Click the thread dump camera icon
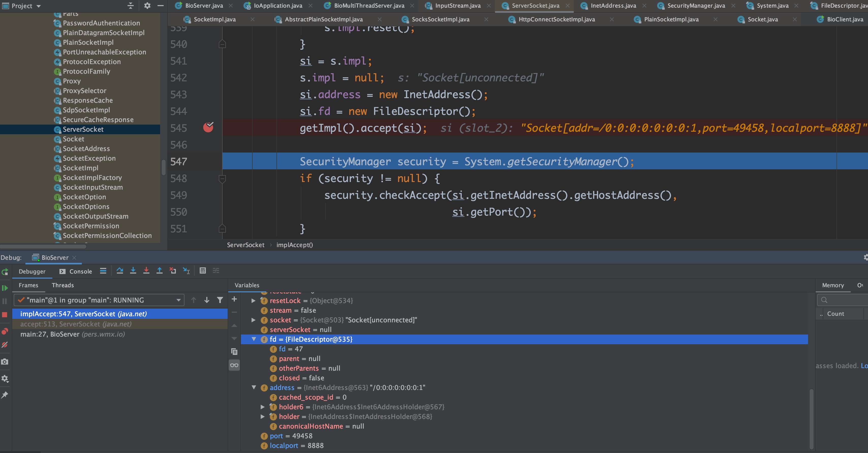The width and height of the screenshot is (868, 453). 5,362
